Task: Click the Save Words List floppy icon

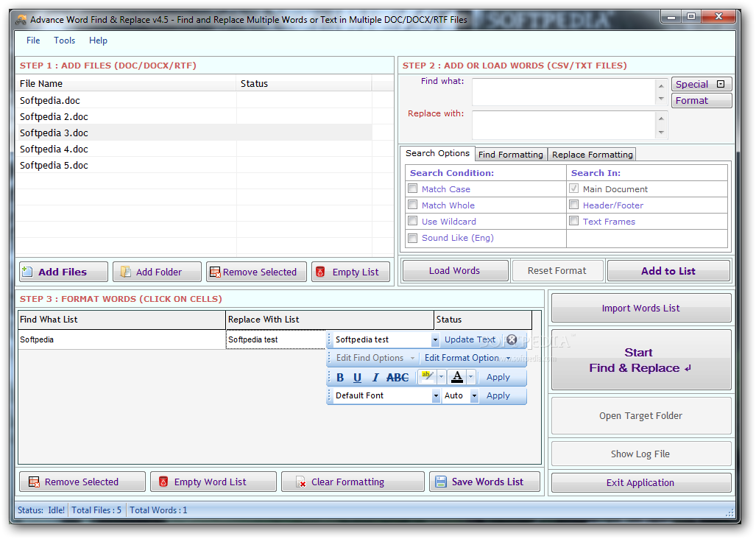Action: point(441,482)
